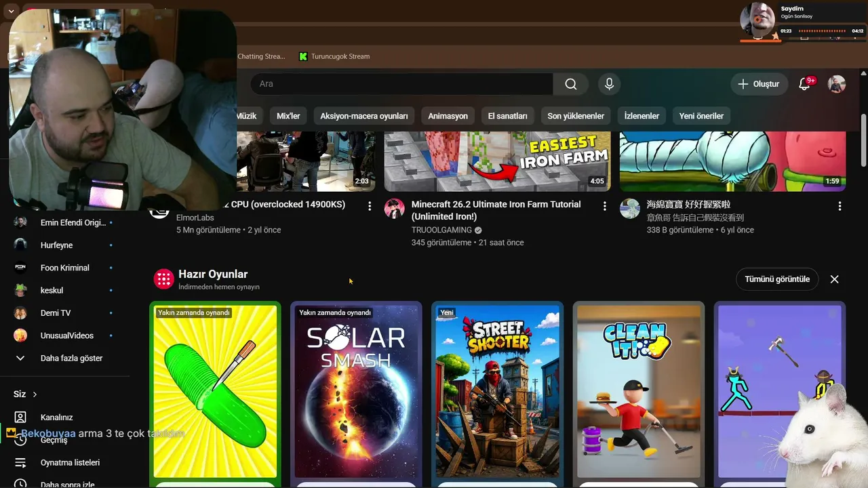Open more options for 海綿寶寶 video
This screenshot has height=488, width=868.
[x=840, y=206]
